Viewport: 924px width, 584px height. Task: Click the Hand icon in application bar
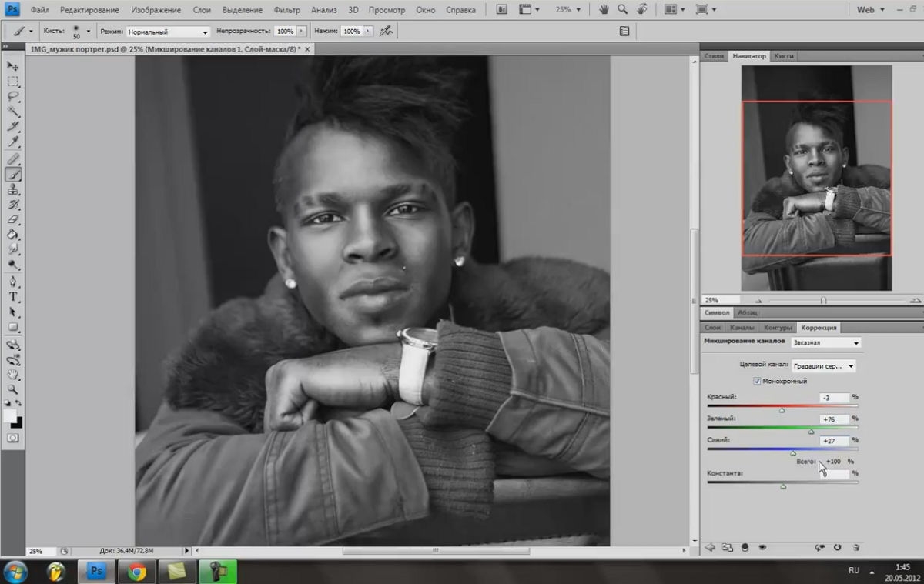pos(604,10)
